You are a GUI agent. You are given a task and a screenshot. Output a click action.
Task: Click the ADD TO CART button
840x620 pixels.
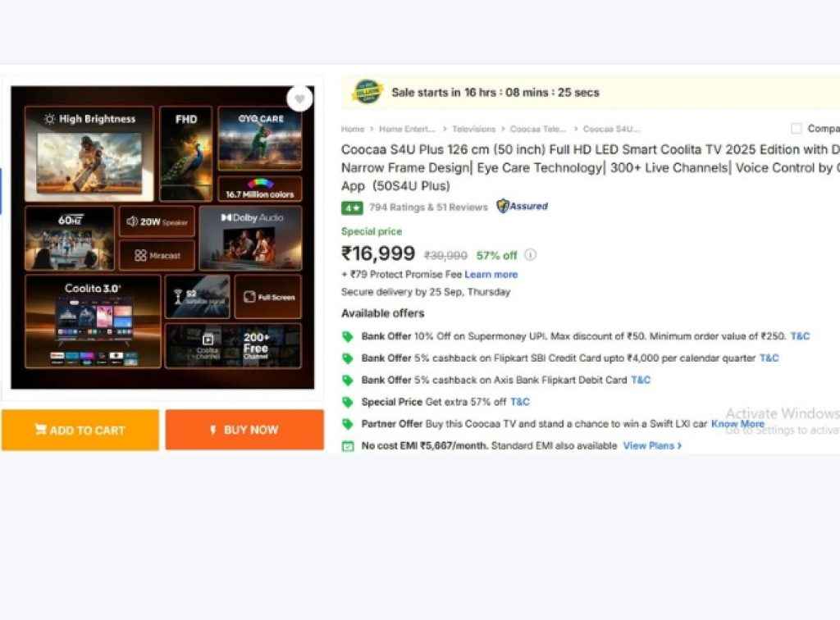[x=80, y=430]
